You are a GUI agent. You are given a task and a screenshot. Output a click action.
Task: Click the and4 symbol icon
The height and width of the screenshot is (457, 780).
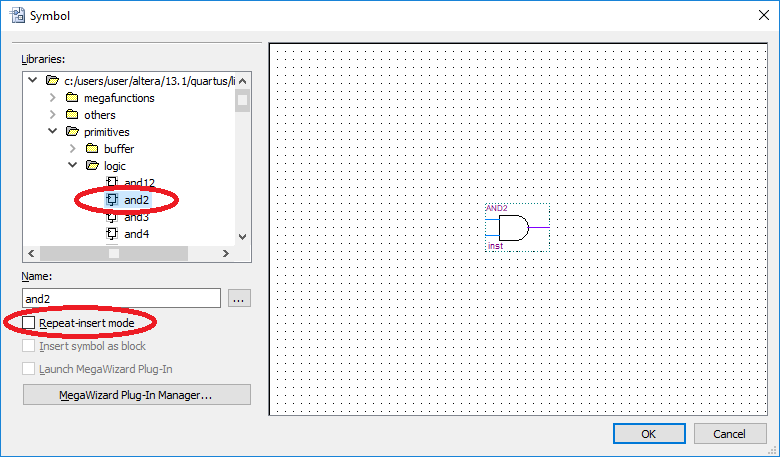tap(112, 233)
